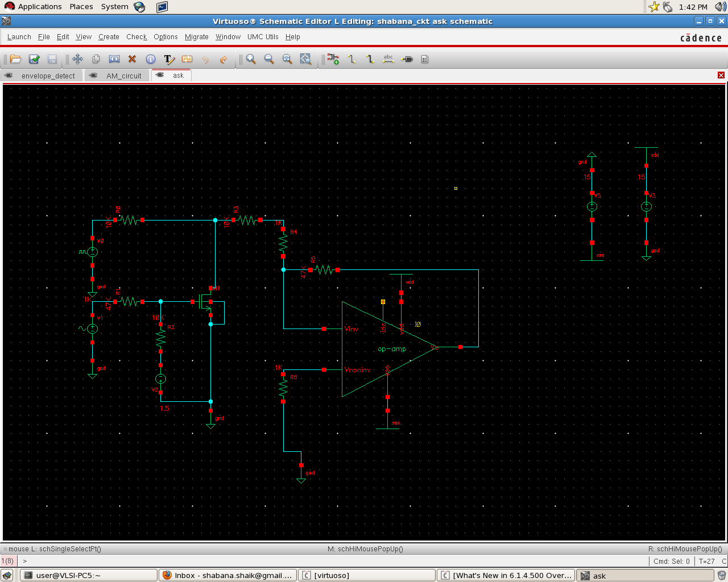The height and width of the screenshot is (582, 728).
Task: Select the Move tool icon
Action: (x=78, y=59)
